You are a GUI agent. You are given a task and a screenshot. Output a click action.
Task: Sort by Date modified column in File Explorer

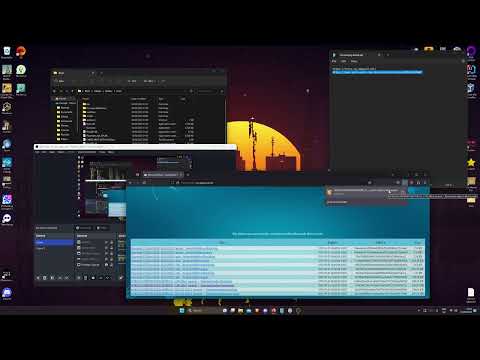coord(138,99)
